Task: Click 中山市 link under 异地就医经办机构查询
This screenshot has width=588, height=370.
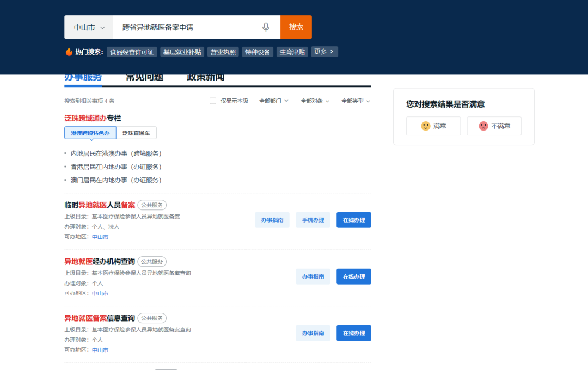Action: [x=100, y=293]
